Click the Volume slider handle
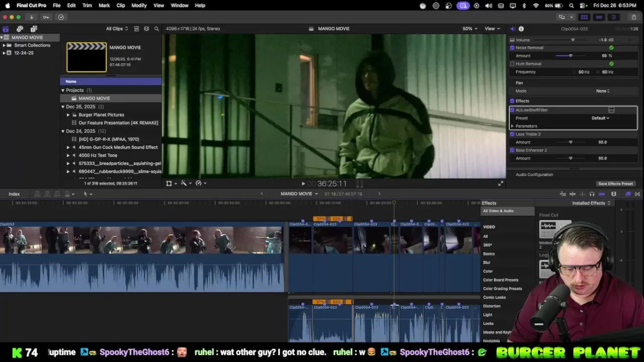644x362 pixels. point(573,40)
